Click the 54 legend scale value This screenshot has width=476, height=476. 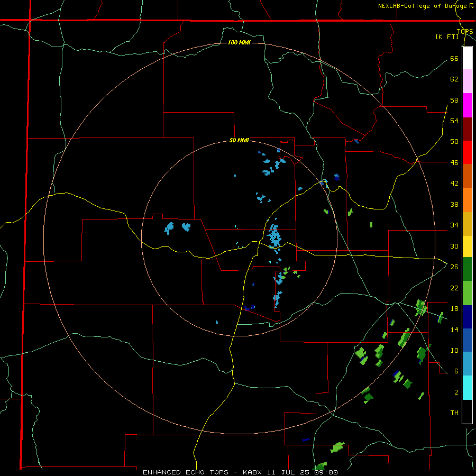point(454,121)
